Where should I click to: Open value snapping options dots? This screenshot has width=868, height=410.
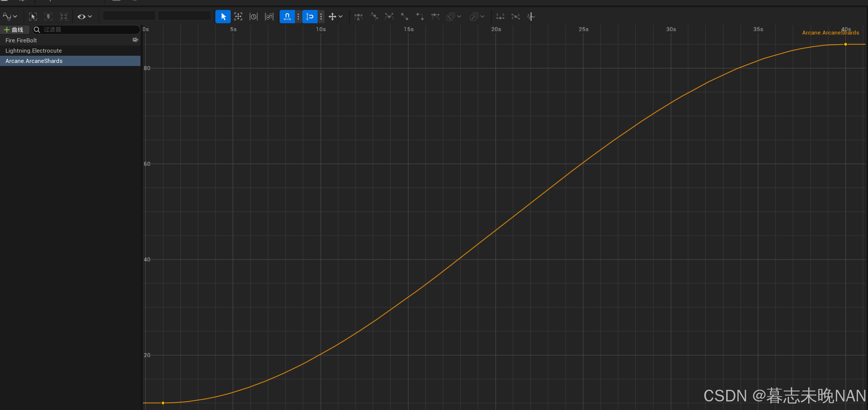tap(321, 16)
